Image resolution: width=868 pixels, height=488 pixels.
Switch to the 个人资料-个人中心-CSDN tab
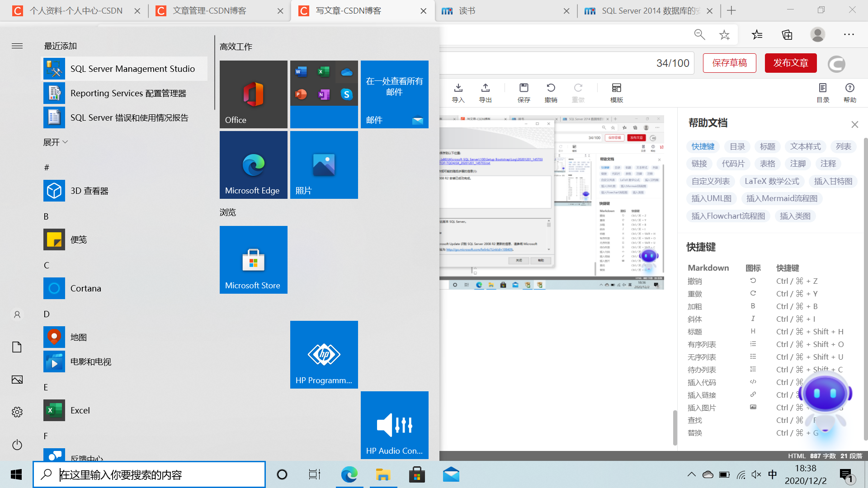pos(76,11)
